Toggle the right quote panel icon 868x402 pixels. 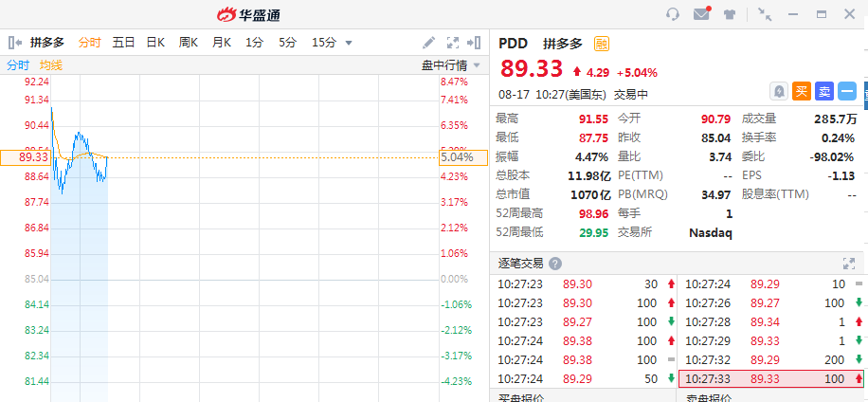point(477,43)
